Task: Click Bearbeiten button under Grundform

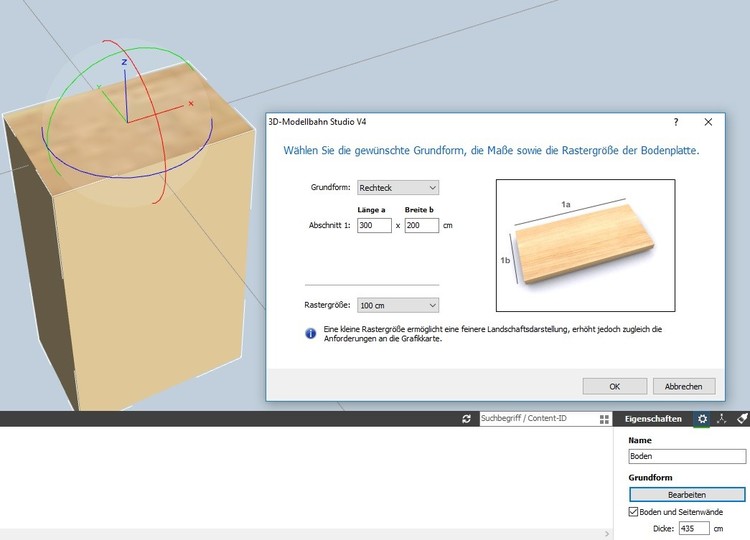Action: tap(687, 495)
